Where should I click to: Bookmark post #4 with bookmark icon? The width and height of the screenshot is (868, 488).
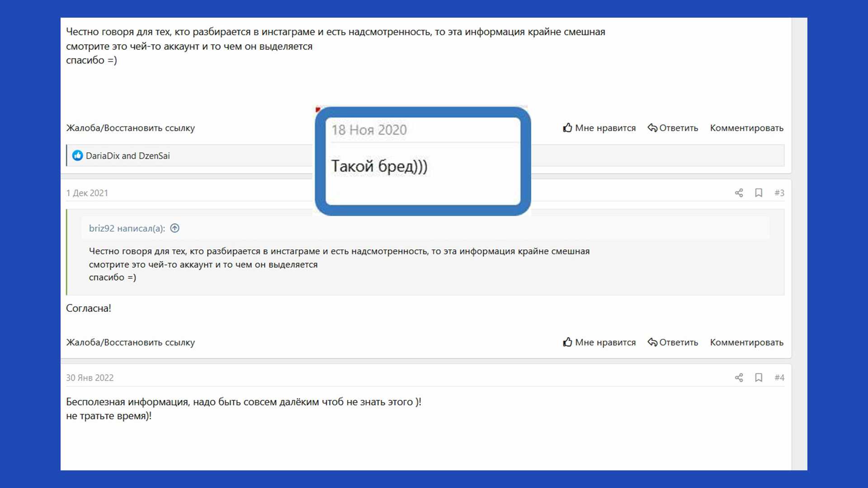tap(759, 378)
